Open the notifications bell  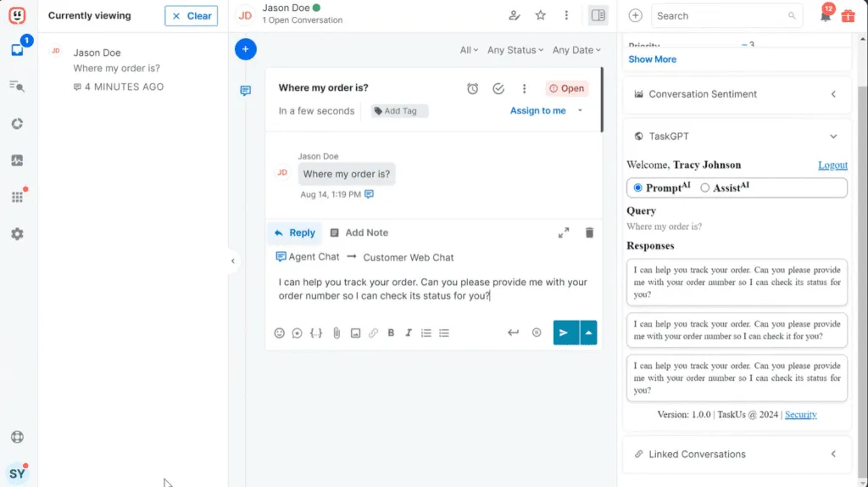point(825,15)
